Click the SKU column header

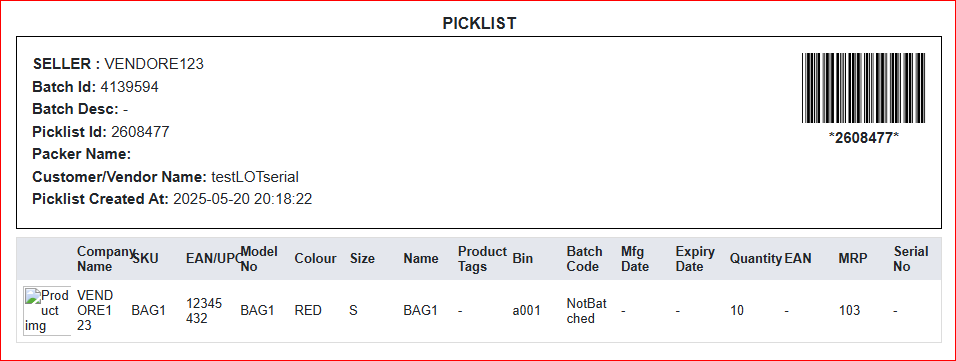145,259
